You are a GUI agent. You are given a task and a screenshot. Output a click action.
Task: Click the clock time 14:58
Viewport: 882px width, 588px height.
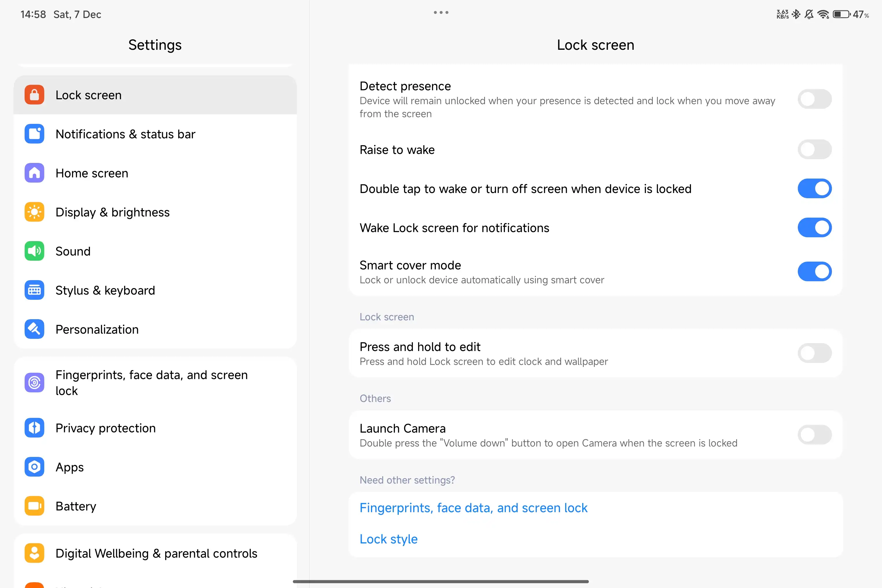[33, 14]
